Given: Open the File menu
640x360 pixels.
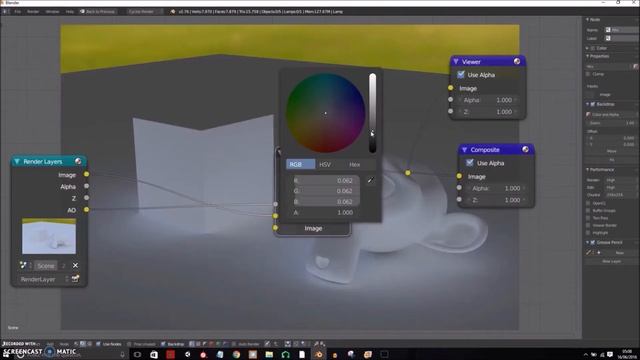Looking at the screenshot, I should [18, 11].
